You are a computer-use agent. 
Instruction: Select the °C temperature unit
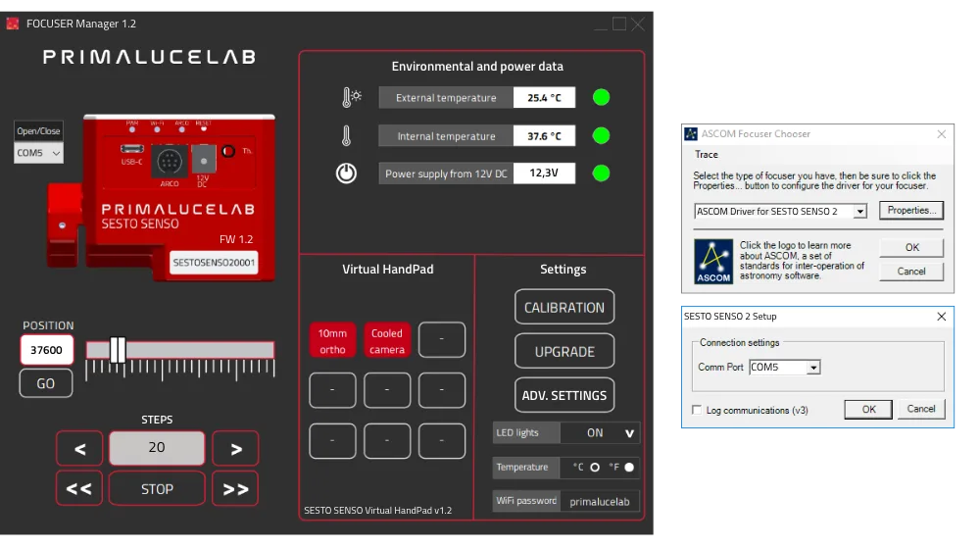[594, 468]
